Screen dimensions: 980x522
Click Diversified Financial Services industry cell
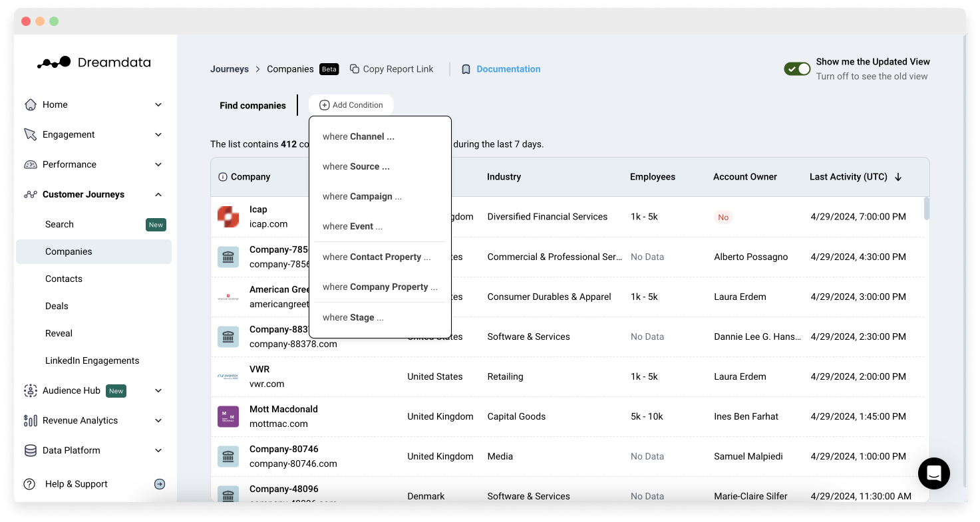click(547, 217)
